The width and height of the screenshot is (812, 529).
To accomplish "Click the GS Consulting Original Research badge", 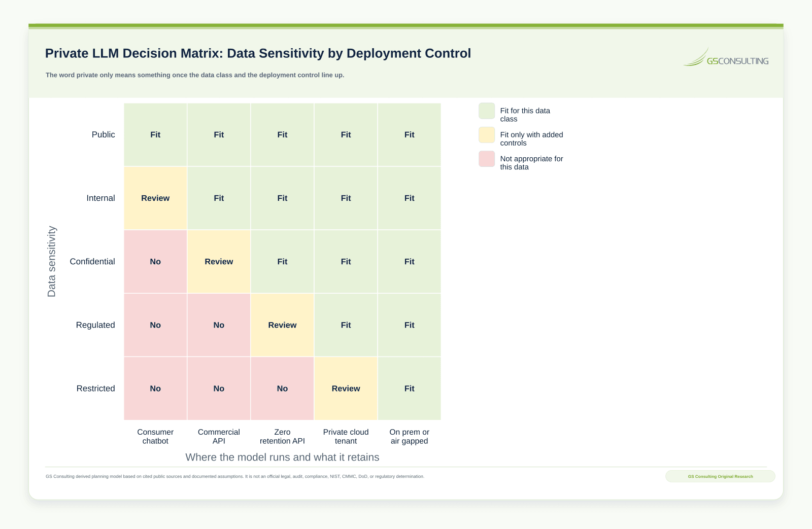I will (x=720, y=476).
